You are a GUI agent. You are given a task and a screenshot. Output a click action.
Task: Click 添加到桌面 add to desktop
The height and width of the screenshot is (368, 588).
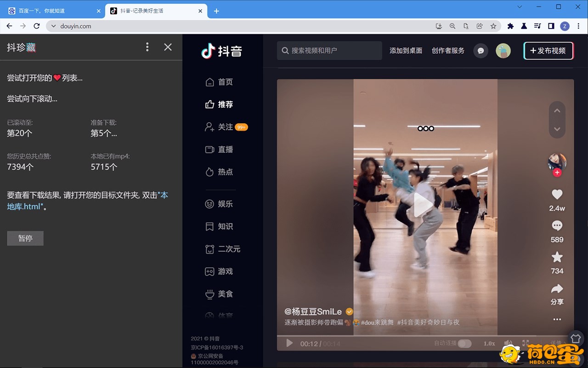(x=406, y=51)
